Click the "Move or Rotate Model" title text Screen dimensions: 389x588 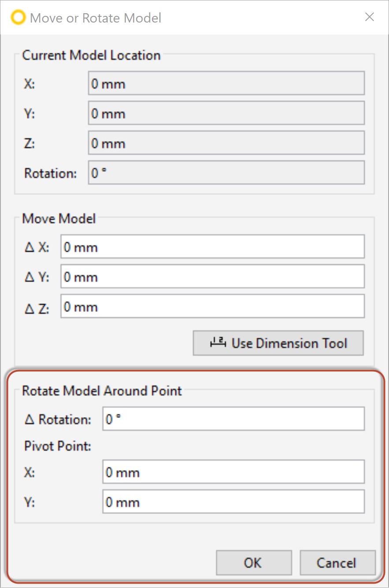click(x=95, y=18)
